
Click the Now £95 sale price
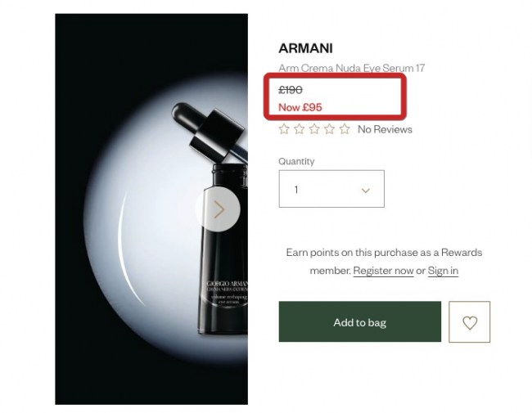(300, 107)
